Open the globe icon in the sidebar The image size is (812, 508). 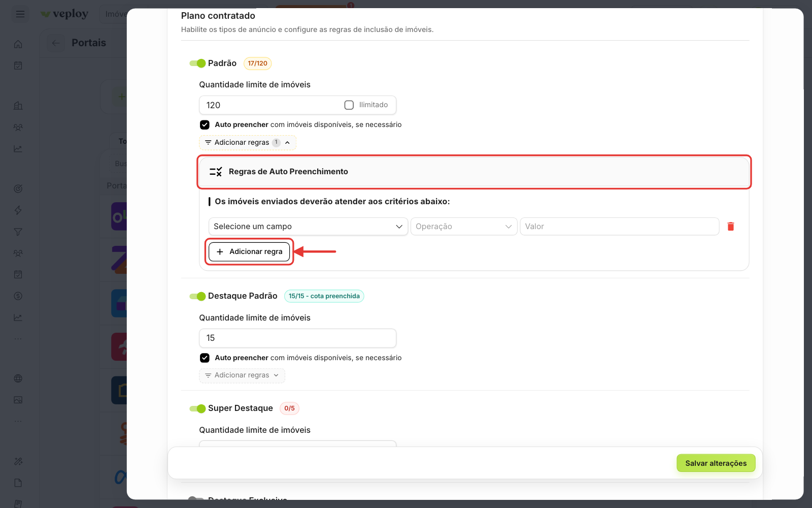18,378
